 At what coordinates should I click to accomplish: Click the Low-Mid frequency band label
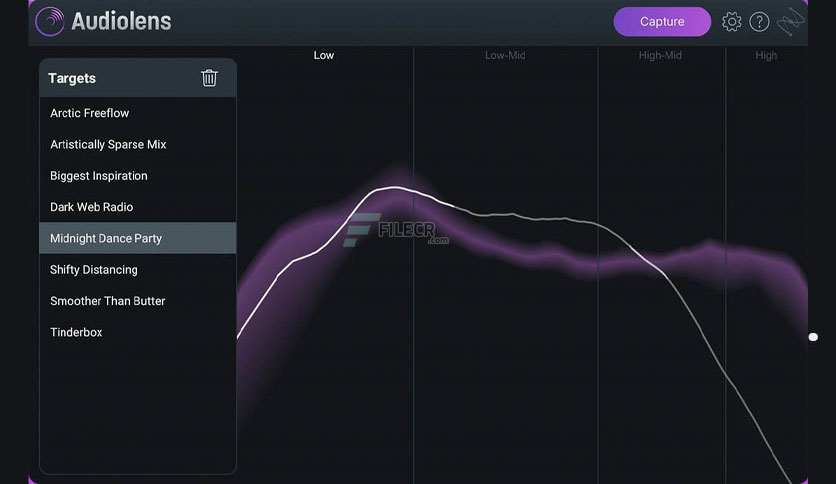click(505, 55)
